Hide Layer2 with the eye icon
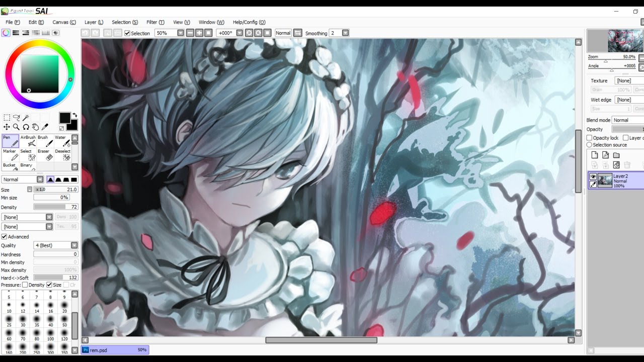The width and height of the screenshot is (644, 362). [593, 177]
